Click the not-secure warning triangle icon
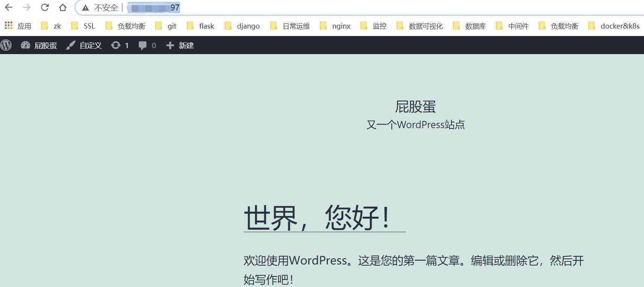Image resolution: width=644 pixels, height=287 pixels. pyautogui.click(x=86, y=8)
